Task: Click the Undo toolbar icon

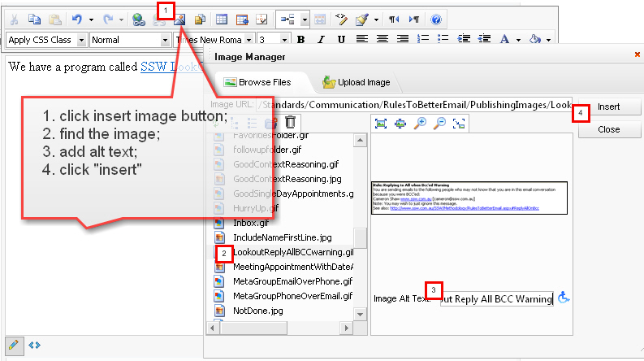Action: pos(76,19)
